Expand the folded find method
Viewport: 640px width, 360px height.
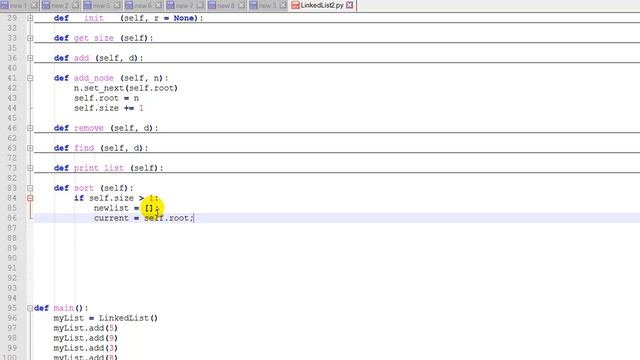pos(30,148)
